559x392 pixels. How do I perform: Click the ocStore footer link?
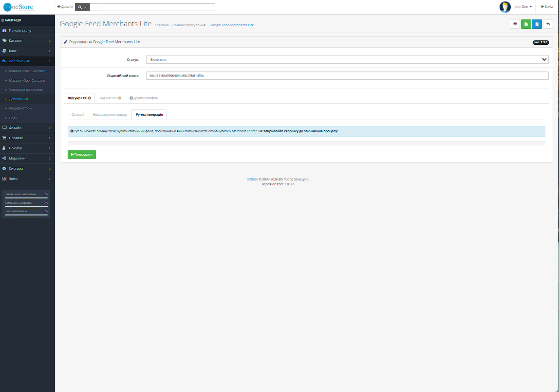tap(252, 179)
